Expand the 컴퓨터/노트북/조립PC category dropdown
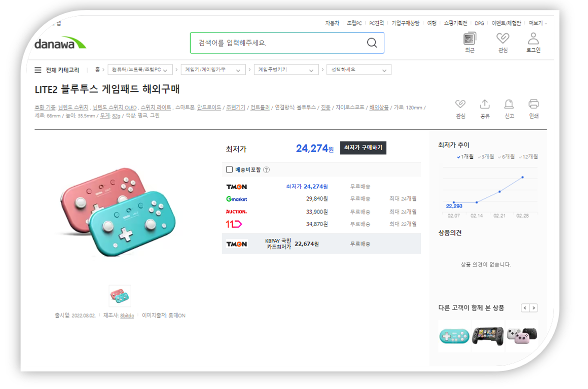The height and width of the screenshot is (389, 588). (140, 69)
